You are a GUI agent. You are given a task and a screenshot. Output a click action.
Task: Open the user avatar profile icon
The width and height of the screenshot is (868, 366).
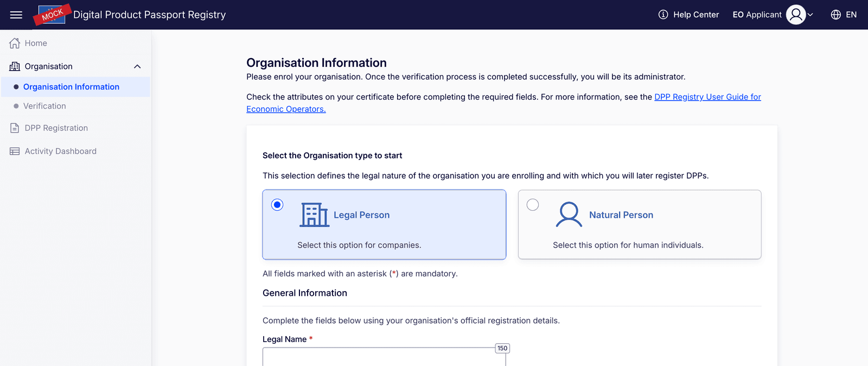796,15
